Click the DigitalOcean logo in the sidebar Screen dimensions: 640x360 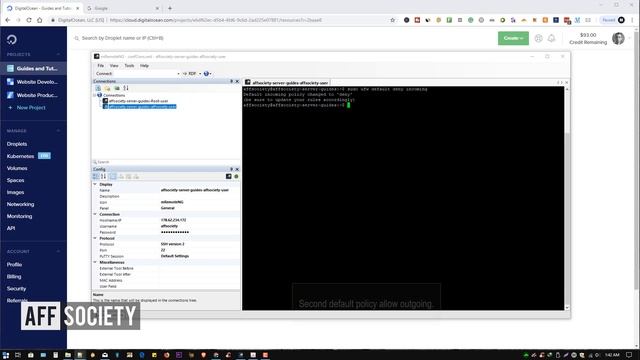click(x=11, y=39)
